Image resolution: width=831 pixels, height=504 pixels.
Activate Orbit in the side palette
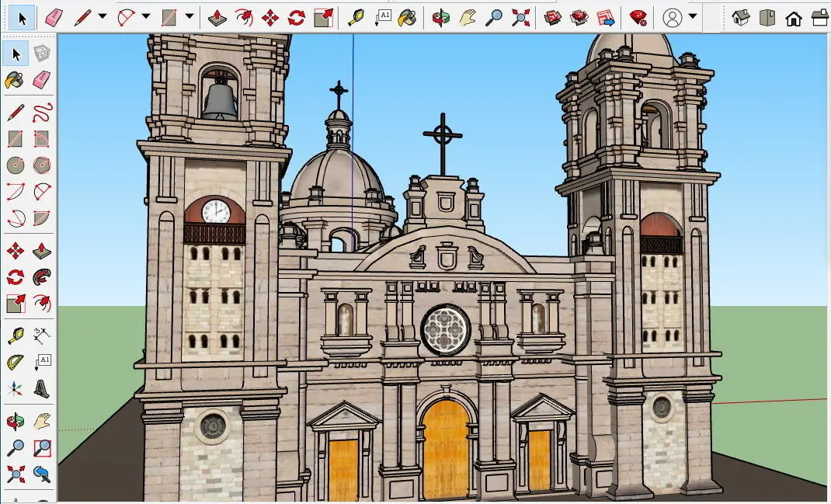(16, 422)
